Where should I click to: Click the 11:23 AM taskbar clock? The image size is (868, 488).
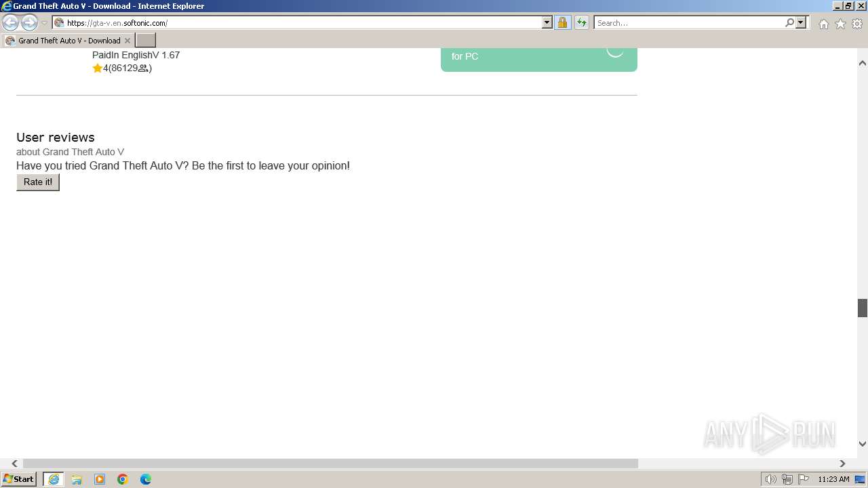(x=833, y=479)
